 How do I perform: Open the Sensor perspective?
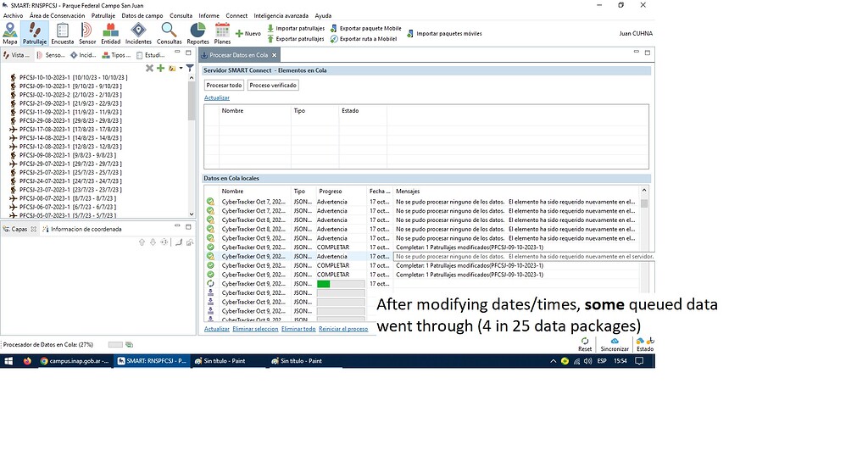click(87, 33)
